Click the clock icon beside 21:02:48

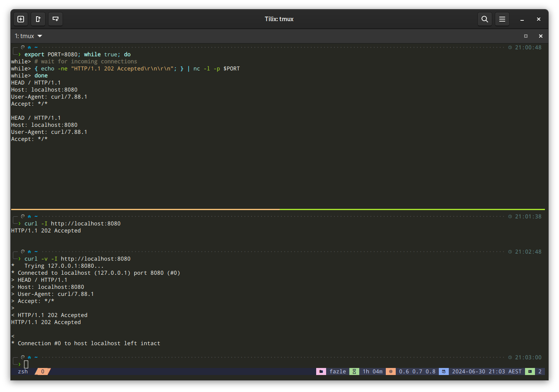(x=510, y=252)
